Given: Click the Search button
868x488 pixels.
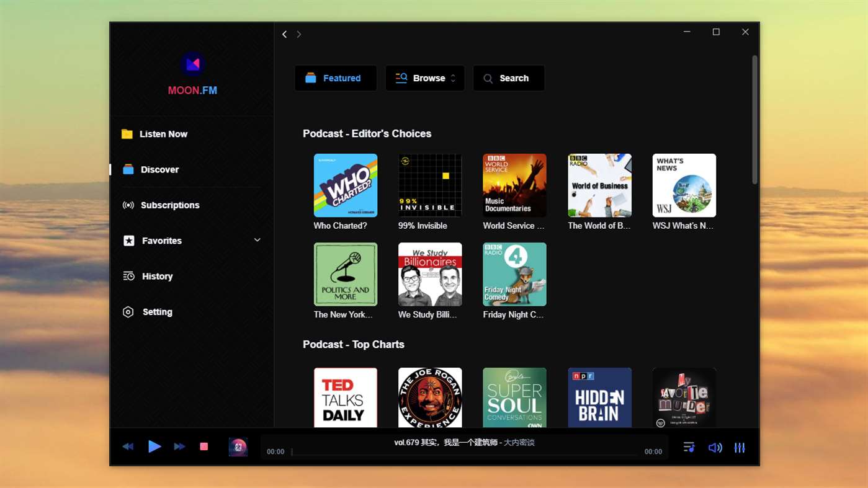Looking at the screenshot, I should pyautogui.click(x=509, y=78).
